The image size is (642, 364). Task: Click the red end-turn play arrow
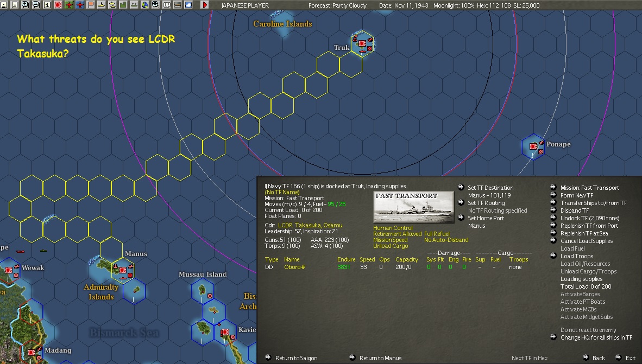[205, 5]
